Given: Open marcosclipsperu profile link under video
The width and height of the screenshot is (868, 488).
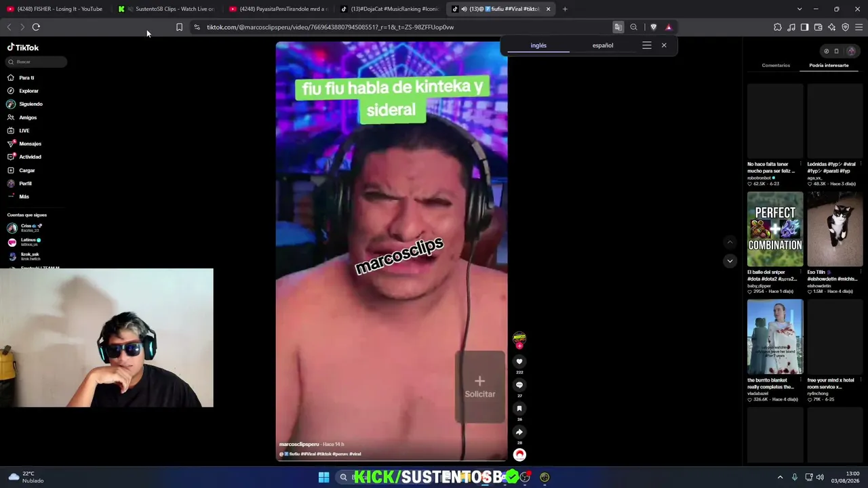Looking at the screenshot, I should coord(299,445).
